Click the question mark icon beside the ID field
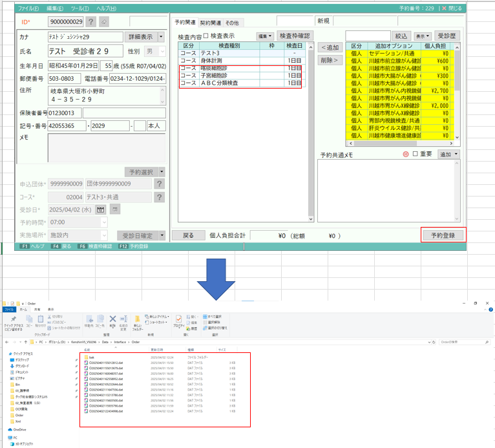This screenshot has width=495, height=448. tap(91, 22)
